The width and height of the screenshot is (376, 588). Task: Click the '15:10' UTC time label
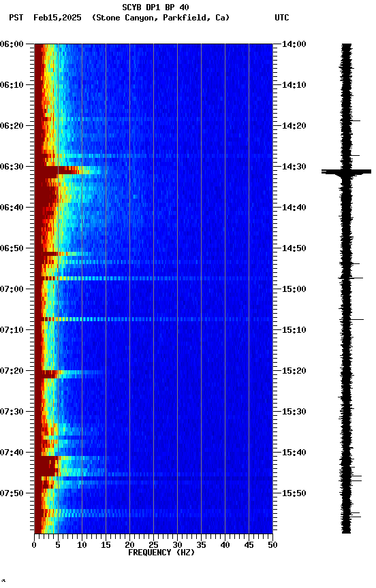[x=294, y=330]
